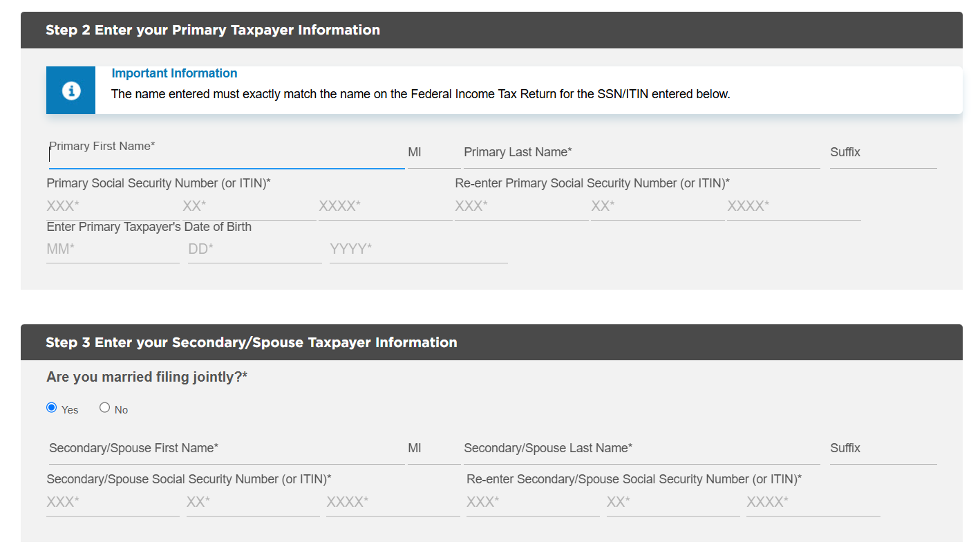Click XXXX box of Re-enter Secondary/Spouse SSN
The width and height of the screenshot is (980, 558).
point(813,502)
